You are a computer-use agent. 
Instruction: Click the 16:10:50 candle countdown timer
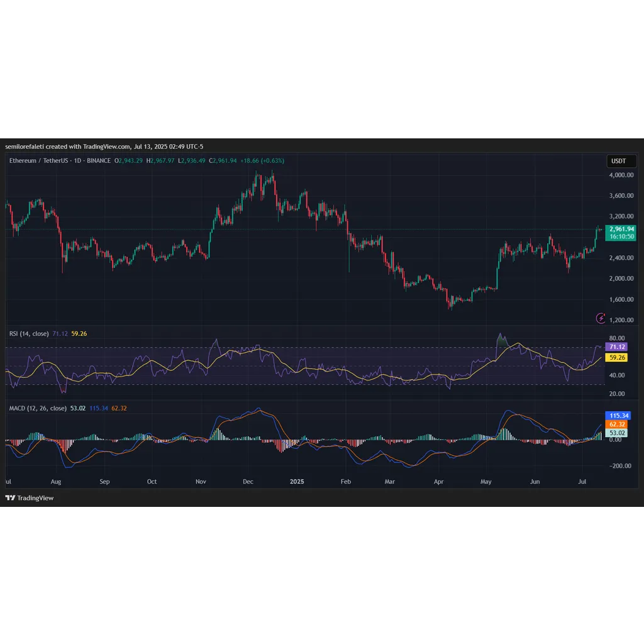pos(621,236)
